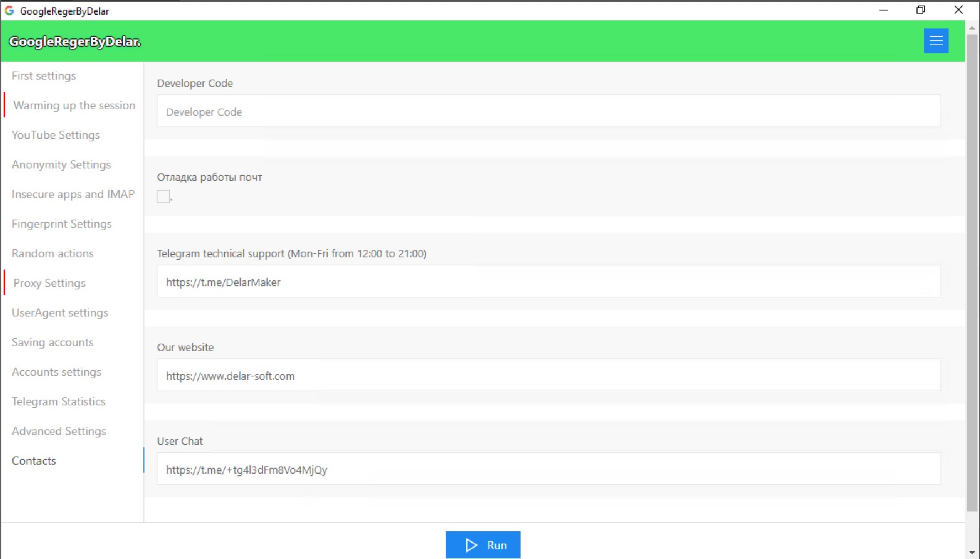Click the Google logo in title bar
The height and width of the screenshot is (559, 980).
(x=9, y=10)
